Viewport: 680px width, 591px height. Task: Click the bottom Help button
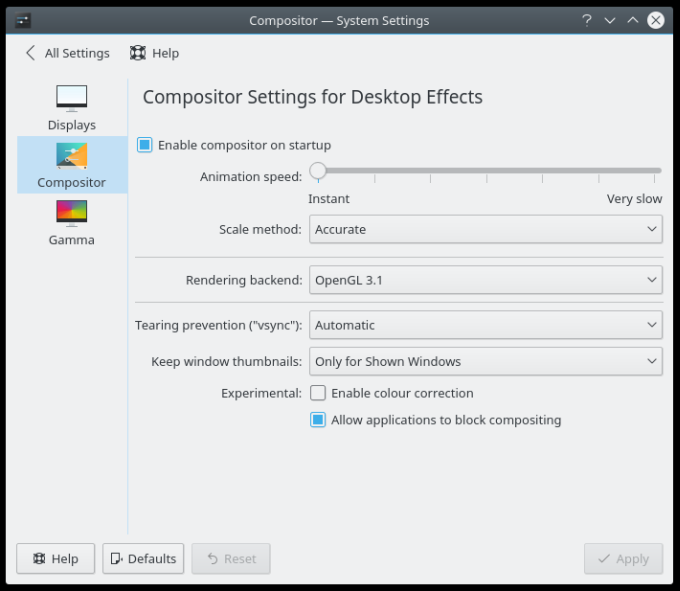(56, 558)
